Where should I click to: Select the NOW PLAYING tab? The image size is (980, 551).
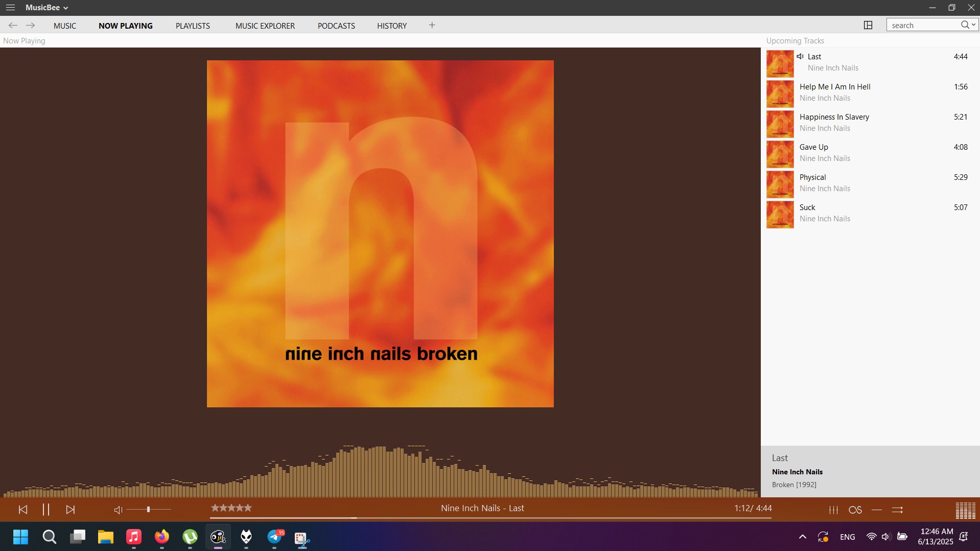126,26
